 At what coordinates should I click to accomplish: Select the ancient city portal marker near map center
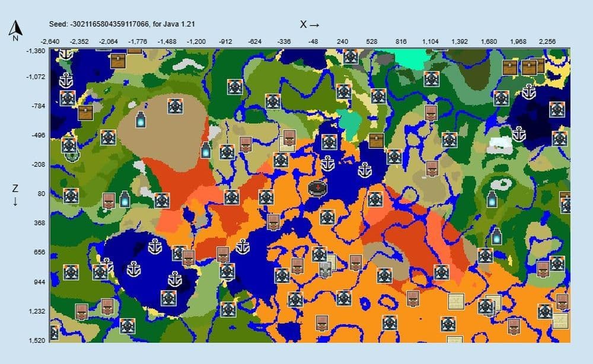[318, 187]
